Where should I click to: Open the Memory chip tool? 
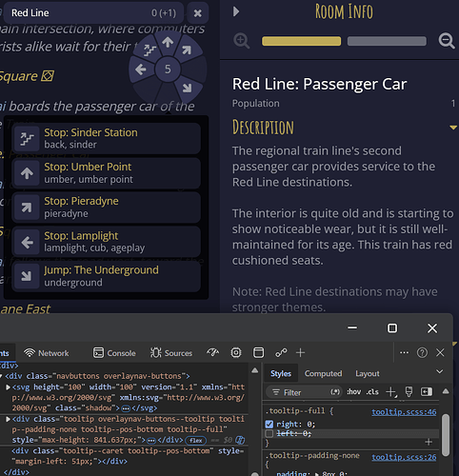(x=236, y=352)
